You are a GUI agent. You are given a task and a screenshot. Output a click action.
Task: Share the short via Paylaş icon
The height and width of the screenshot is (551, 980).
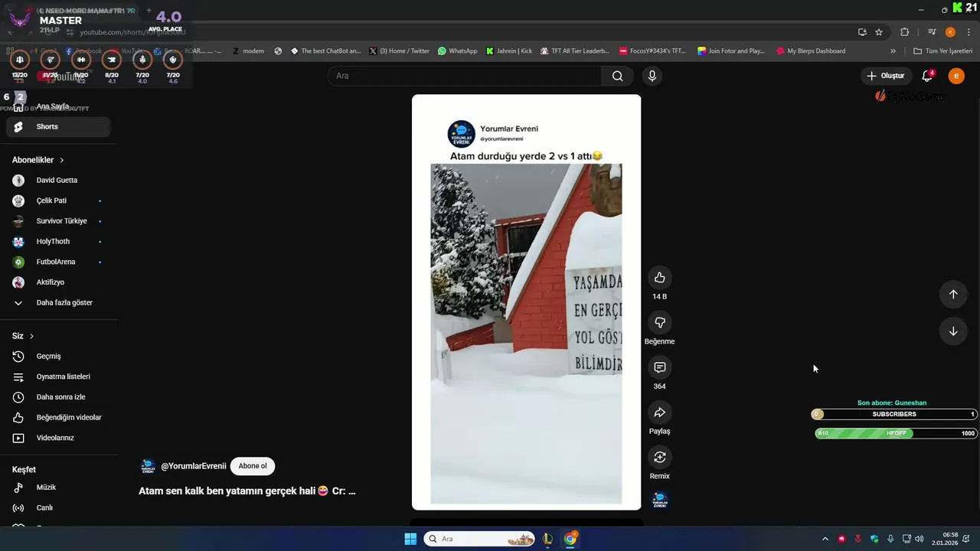pos(659,413)
